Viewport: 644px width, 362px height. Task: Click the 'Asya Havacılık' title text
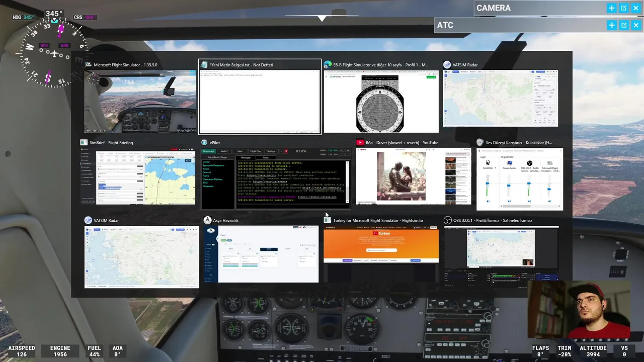point(226,220)
